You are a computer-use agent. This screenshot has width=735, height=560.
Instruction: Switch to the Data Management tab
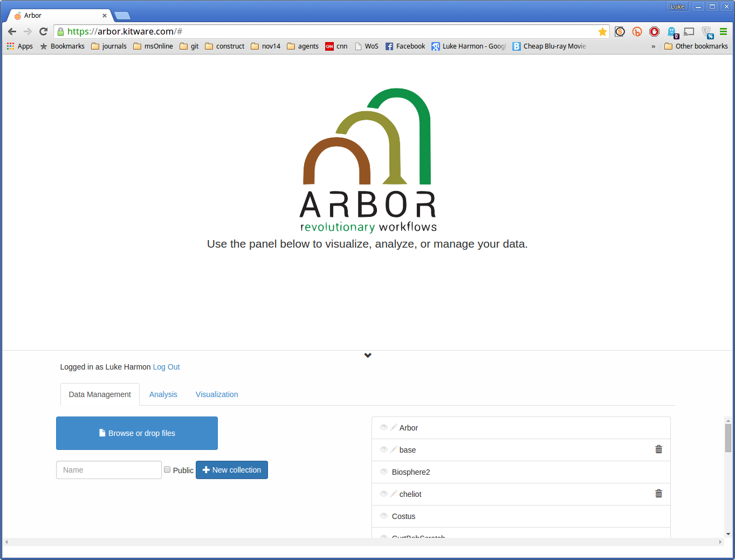tap(100, 394)
